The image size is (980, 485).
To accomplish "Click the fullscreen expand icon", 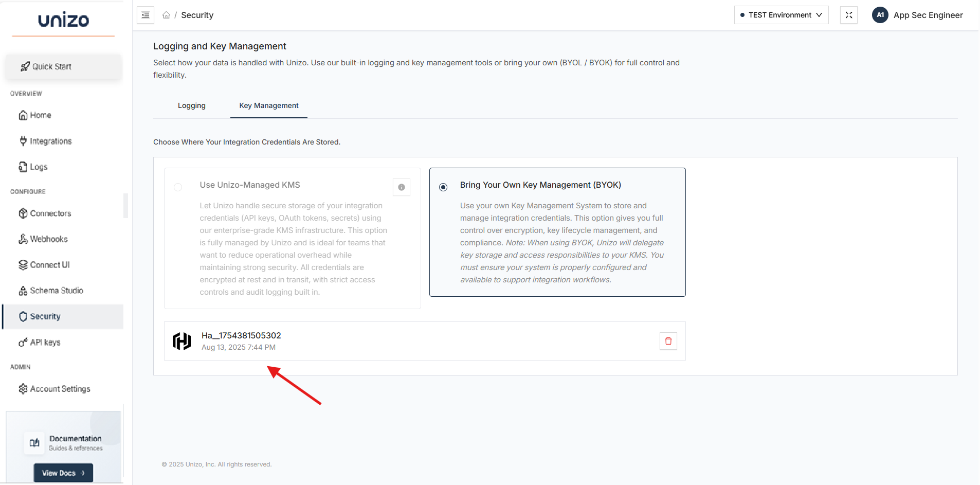I will (849, 15).
